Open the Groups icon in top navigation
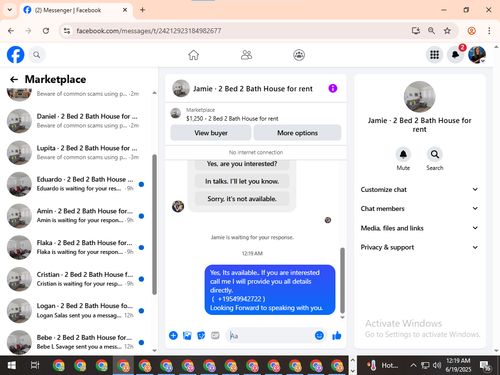 pyautogui.click(x=299, y=55)
